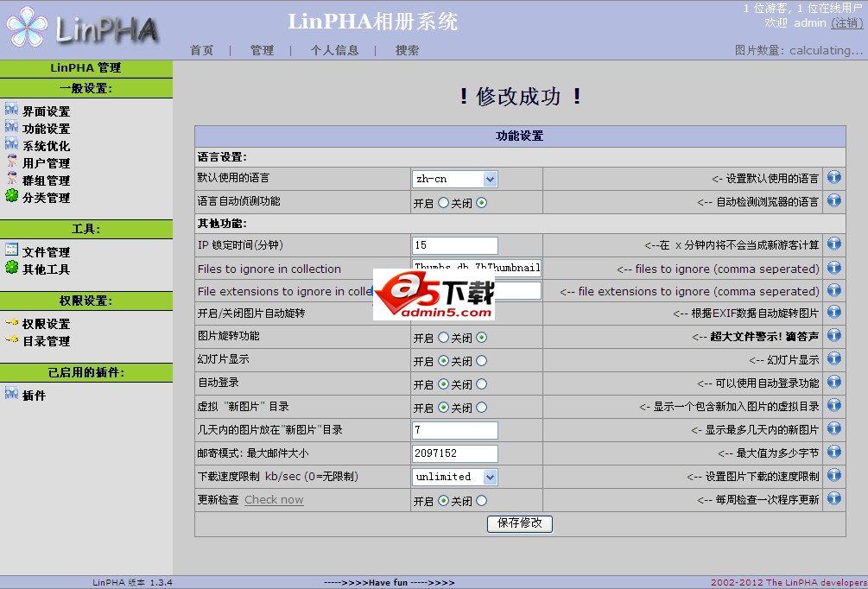Click the Files to ignore text field
Image resolution: width=868 pixels, height=589 pixels.
pyautogui.click(x=477, y=268)
